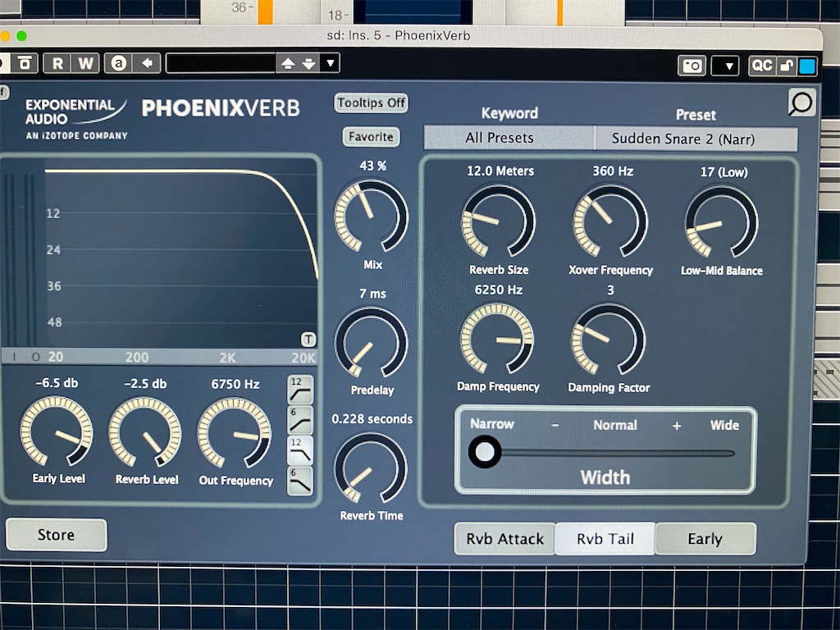
Task: Open the All Presets keyword dropdown
Action: pyautogui.click(x=509, y=138)
